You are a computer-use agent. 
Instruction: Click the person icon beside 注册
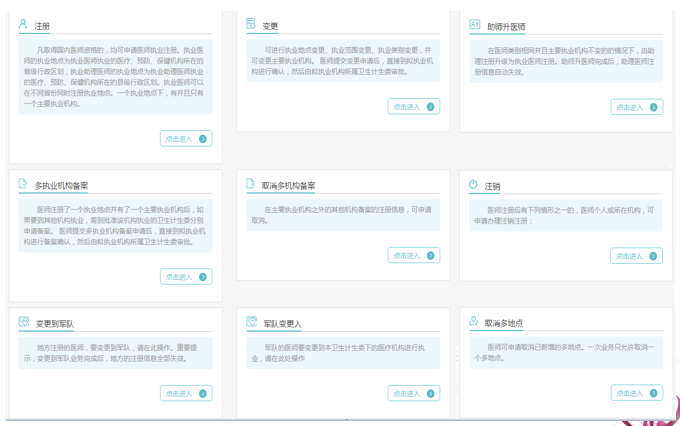pos(23,24)
